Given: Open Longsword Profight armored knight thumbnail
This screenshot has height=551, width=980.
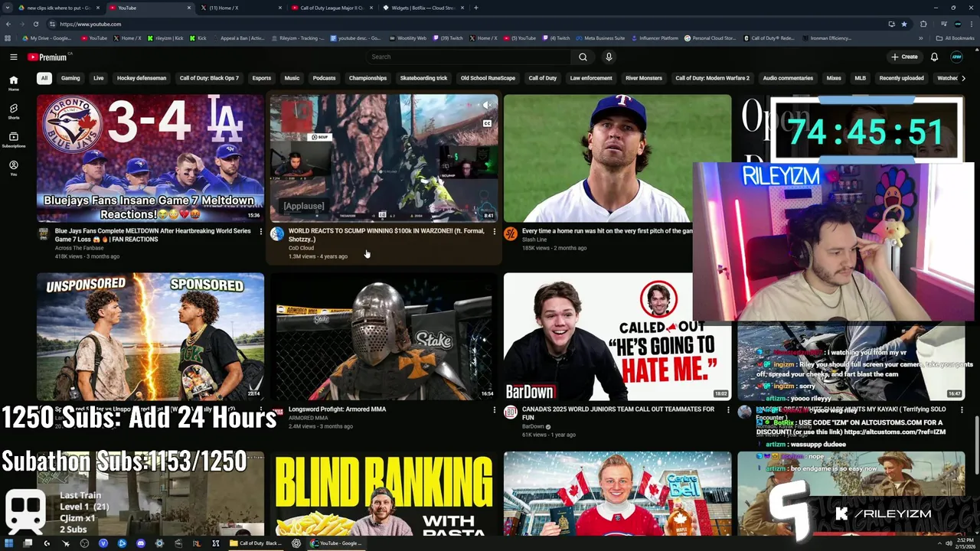Looking at the screenshot, I should (x=384, y=337).
